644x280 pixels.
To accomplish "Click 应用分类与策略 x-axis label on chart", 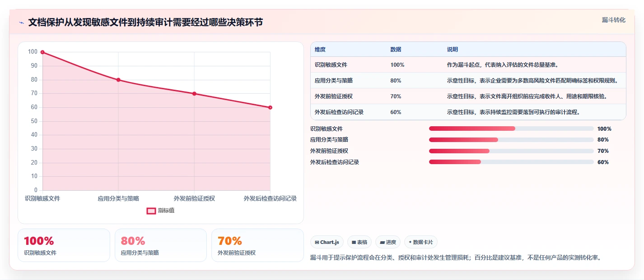I will pos(118,198).
